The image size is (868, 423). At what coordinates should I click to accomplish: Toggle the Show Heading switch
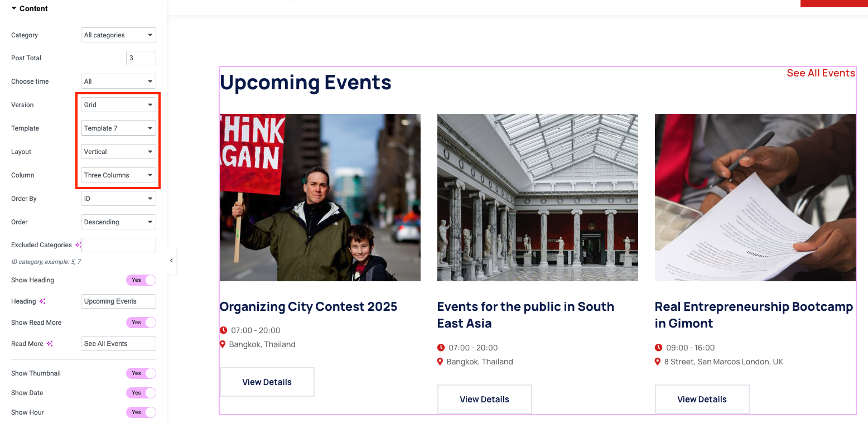tap(141, 280)
